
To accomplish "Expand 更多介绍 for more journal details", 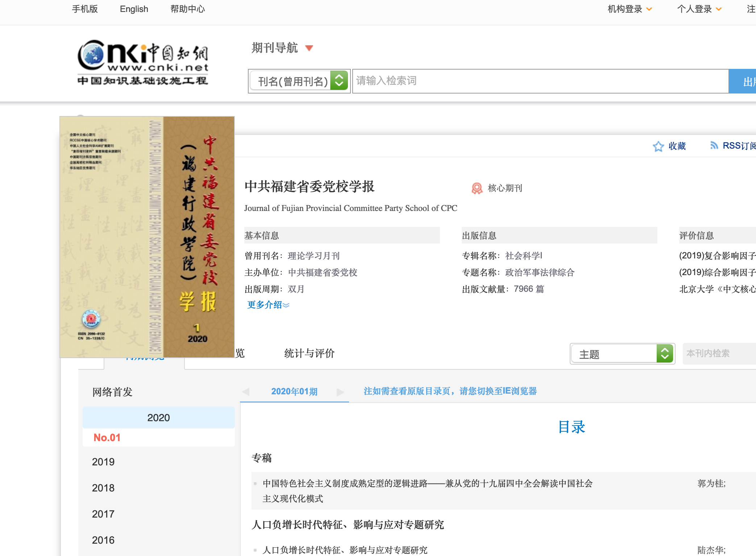I will pos(268,305).
